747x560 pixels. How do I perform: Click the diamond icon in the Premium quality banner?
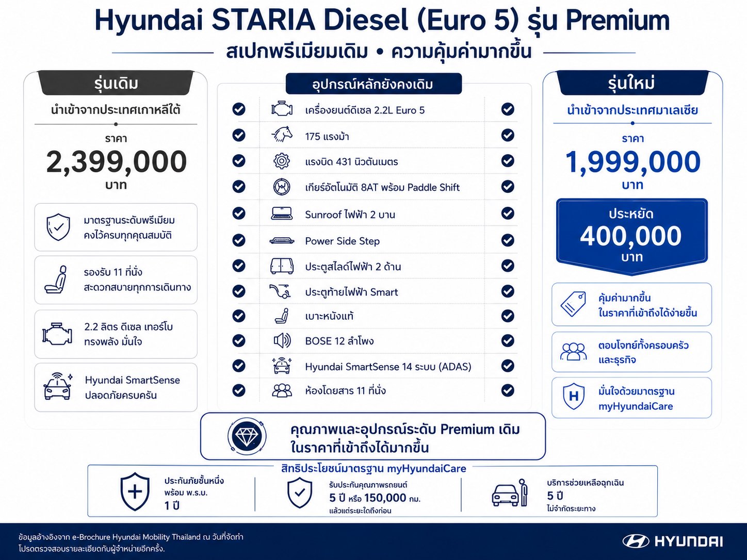(x=247, y=437)
